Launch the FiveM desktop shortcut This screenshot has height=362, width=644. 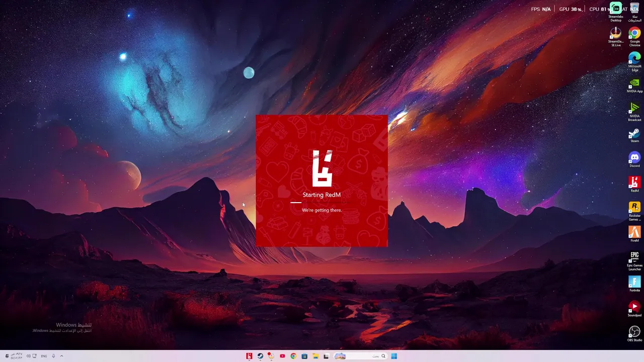pyautogui.click(x=635, y=234)
